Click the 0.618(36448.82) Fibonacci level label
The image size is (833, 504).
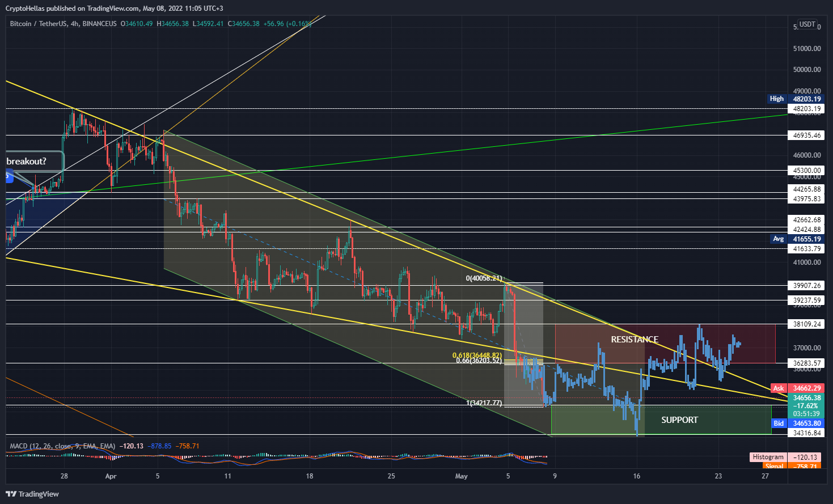(x=477, y=355)
